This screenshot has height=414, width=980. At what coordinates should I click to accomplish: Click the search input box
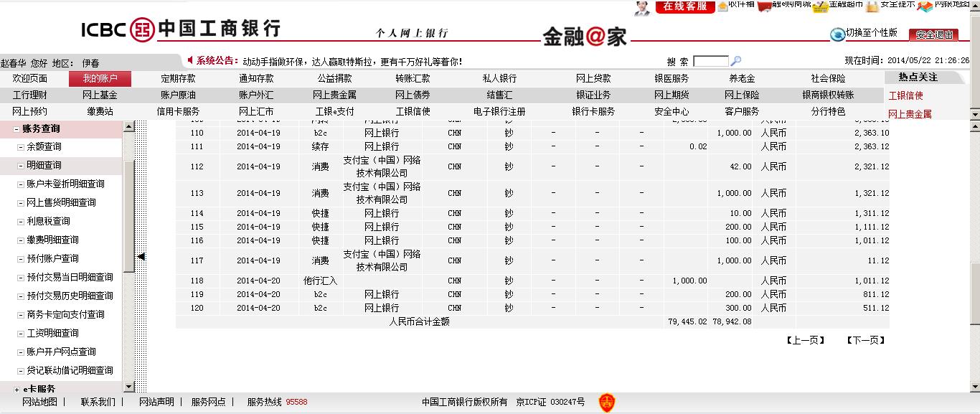click(710, 62)
